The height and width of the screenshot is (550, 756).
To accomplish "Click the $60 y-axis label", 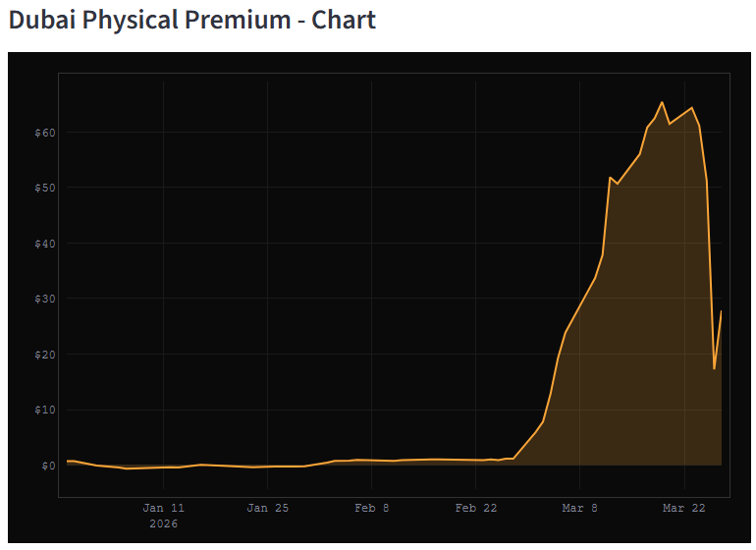I will [45, 133].
